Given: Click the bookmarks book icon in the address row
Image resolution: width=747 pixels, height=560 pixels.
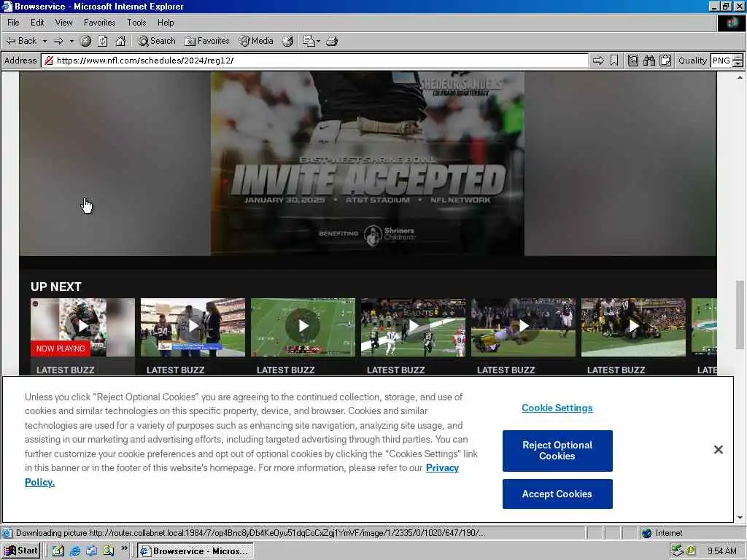Looking at the screenshot, I should pyautogui.click(x=632, y=61).
